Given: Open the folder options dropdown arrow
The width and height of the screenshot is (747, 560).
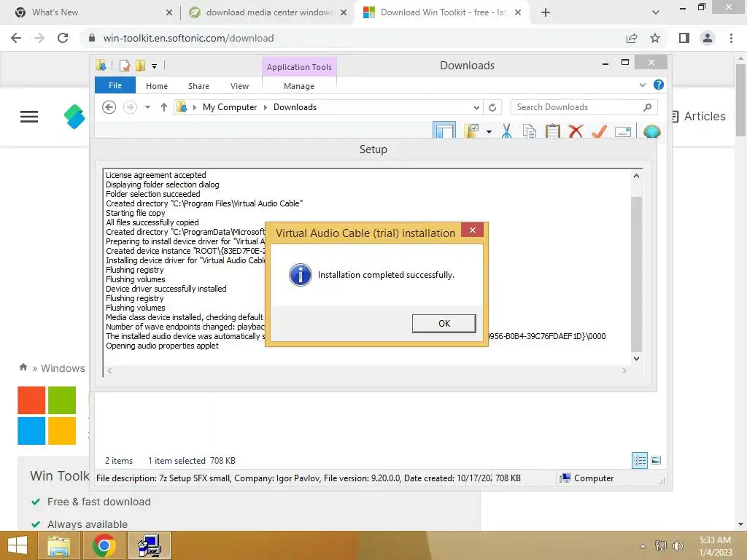Looking at the screenshot, I should (x=489, y=131).
